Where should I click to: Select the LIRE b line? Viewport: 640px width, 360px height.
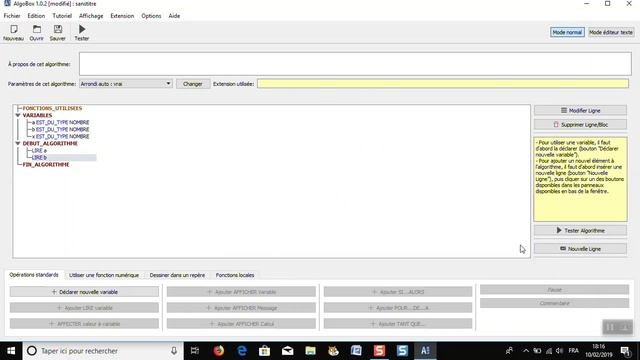click(x=39, y=158)
